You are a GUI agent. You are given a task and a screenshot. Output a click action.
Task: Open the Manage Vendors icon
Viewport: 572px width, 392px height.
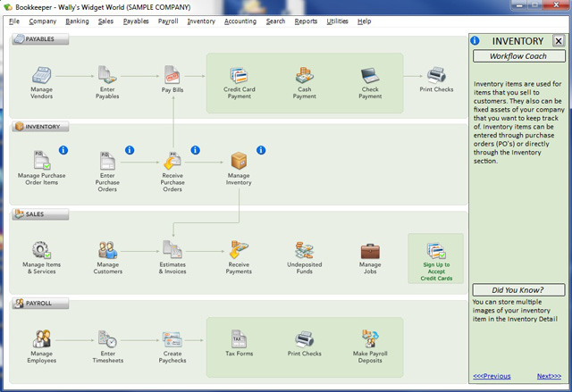tap(41, 77)
